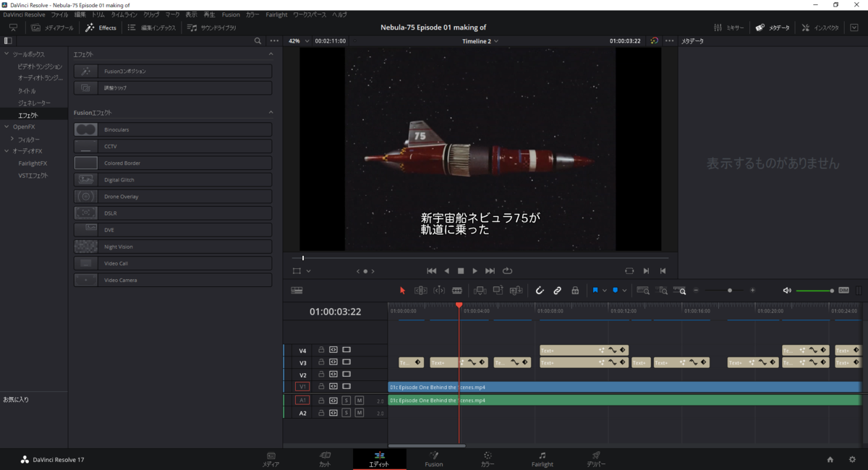Screen dimensions: 868x470
Task: Open the Timeline 2 name dropdown
Action: (480, 41)
